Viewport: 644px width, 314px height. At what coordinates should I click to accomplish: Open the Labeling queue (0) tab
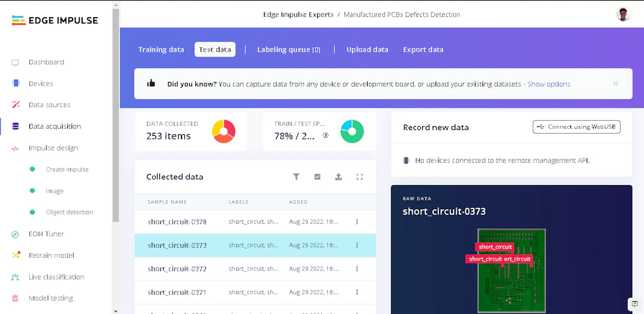[289, 50]
